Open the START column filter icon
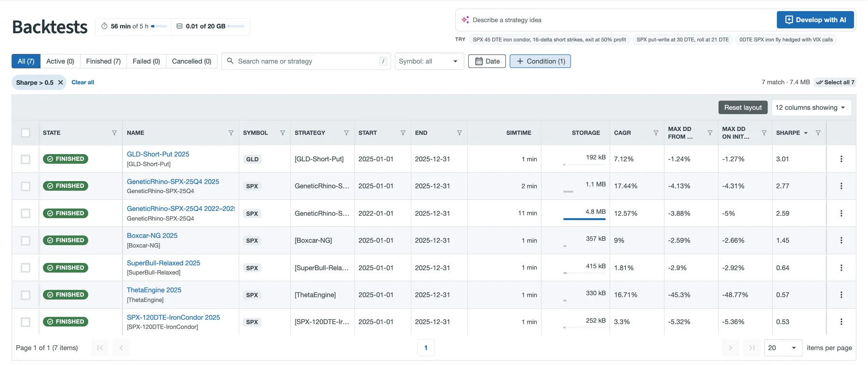 pos(403,133)
